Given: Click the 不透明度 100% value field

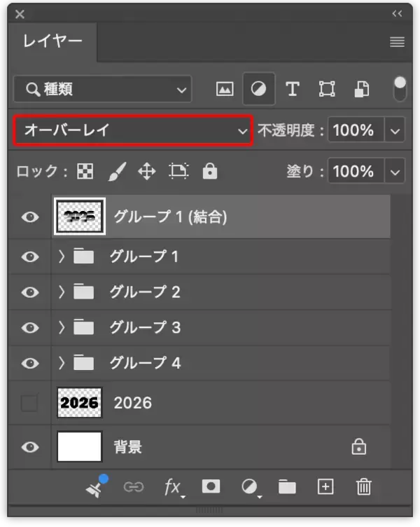Looking at the screenshot, I should [356, 130].
